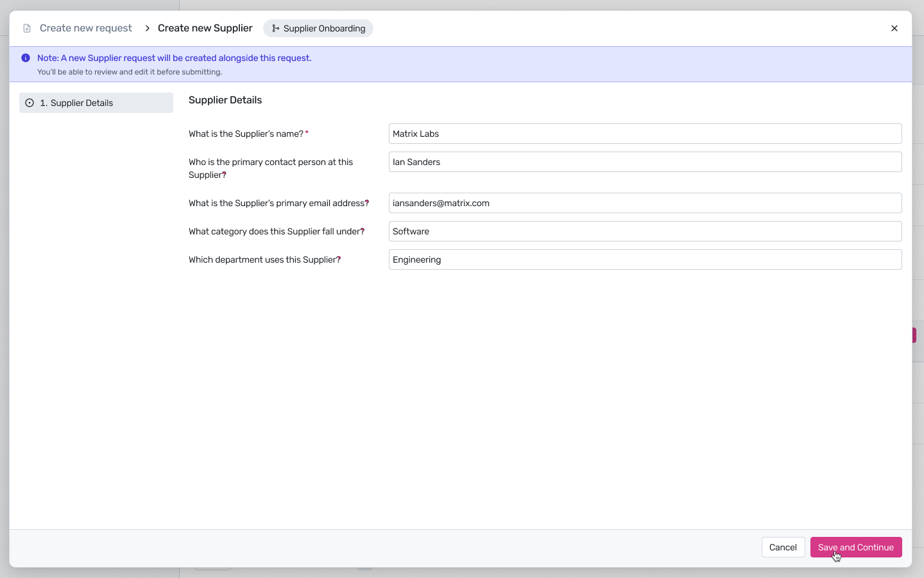Image resolution: width=924 pixels, height=578 pixels.
Task: Click the document icon beside Create new request
Action: coord(27,28)
